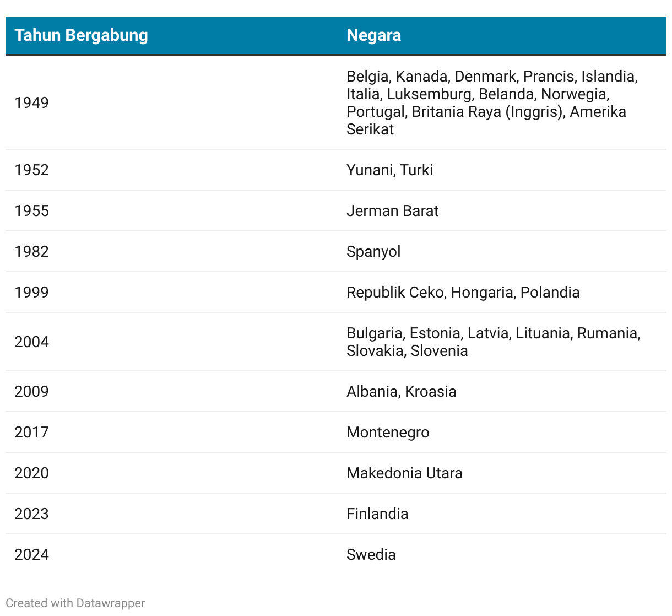Click the Finlandia cell
The image size is (672, 616).
377,514
